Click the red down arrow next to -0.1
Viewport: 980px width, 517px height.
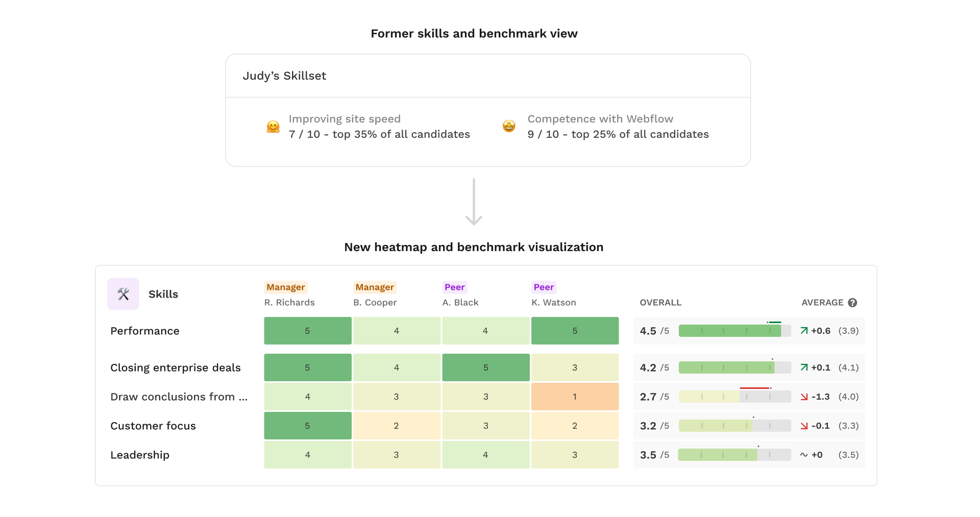tap(804, 426)
